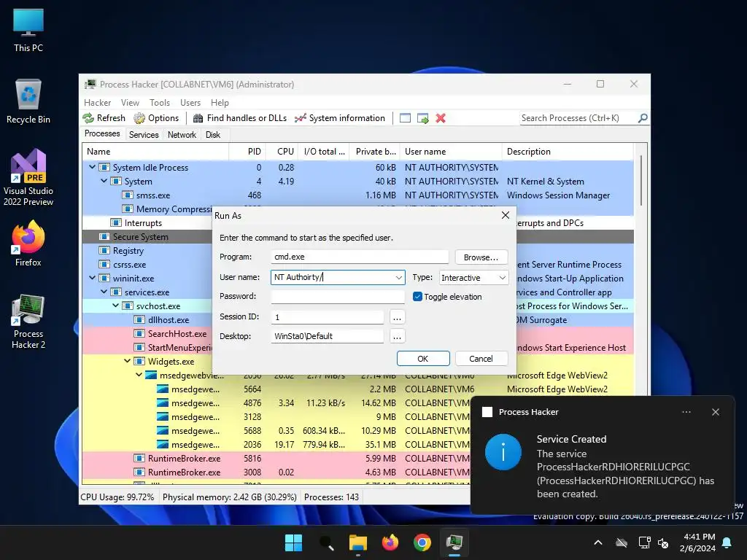
Task: Close the Run As dialog
Action: 506,215
